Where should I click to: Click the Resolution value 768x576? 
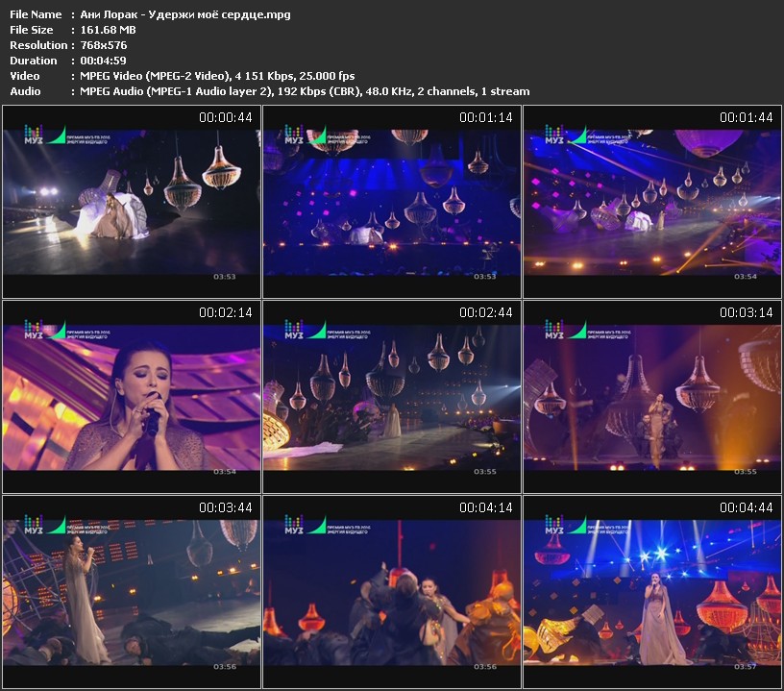coord(104,45)
